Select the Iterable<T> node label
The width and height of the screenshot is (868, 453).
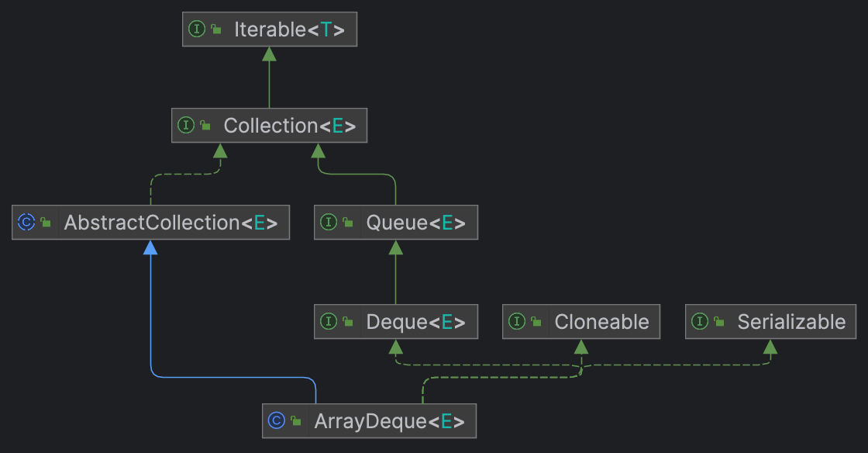coord(289,29)
